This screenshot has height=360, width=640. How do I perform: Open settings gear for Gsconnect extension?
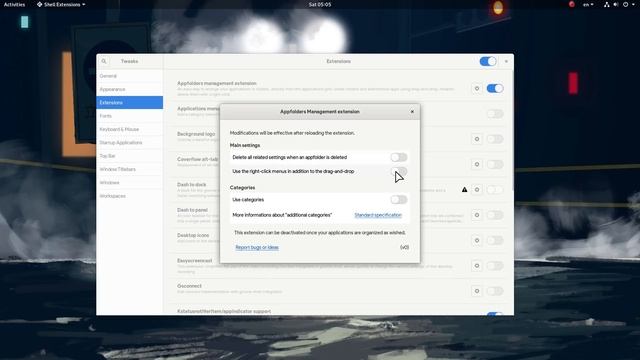(477, 291)
